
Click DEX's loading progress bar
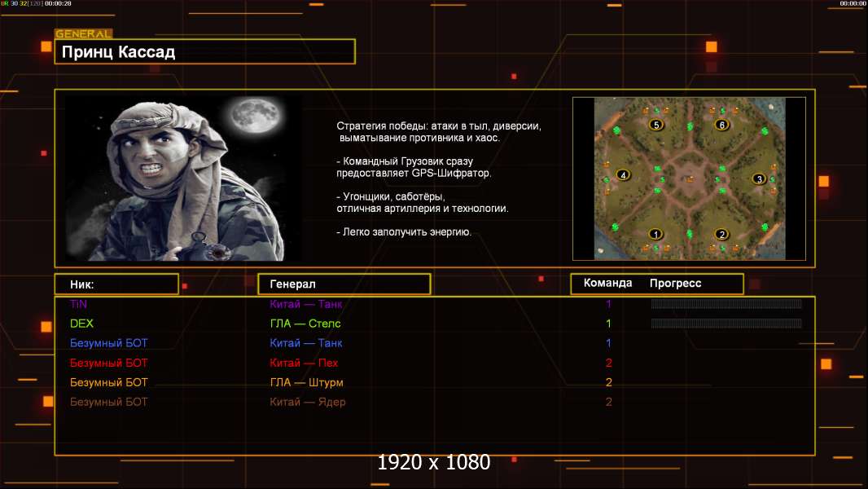pyautogui.click(x=726, y=323)
